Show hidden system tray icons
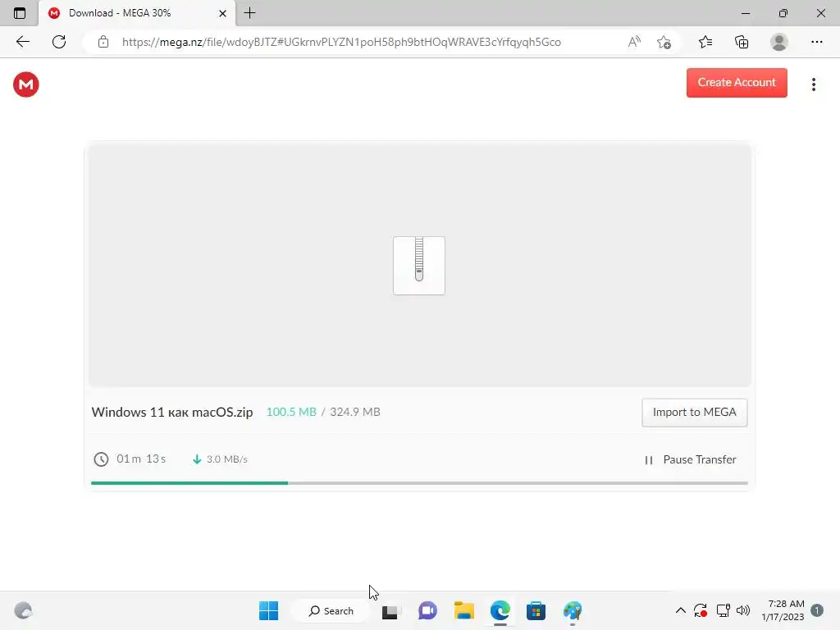 coord(680,610)
